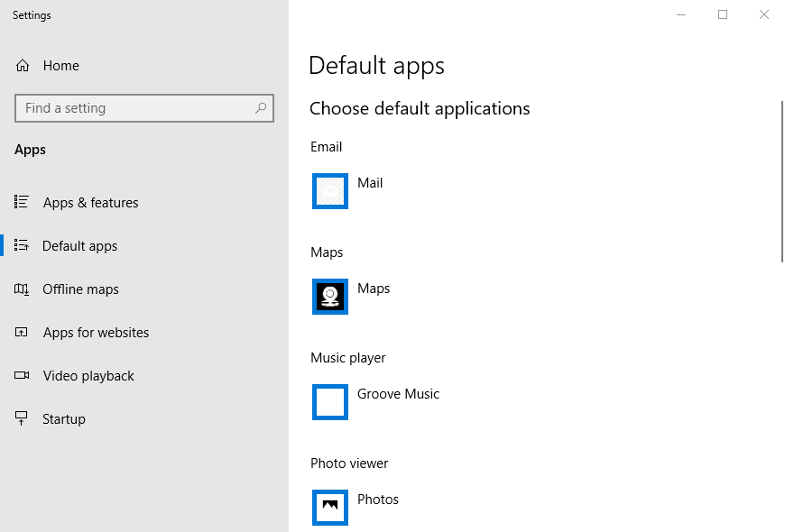Click the Apps for websites icon

tap(23, 333)
